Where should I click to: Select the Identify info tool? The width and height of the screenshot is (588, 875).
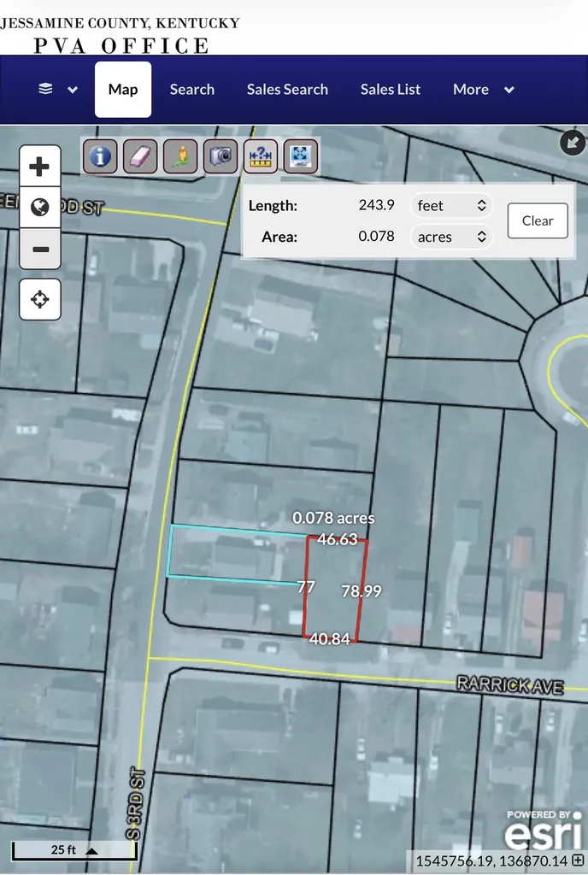[100, 156]
